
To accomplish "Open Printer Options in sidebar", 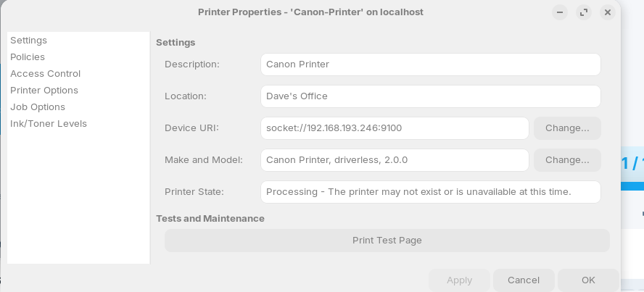I will (x=44, y=91).
